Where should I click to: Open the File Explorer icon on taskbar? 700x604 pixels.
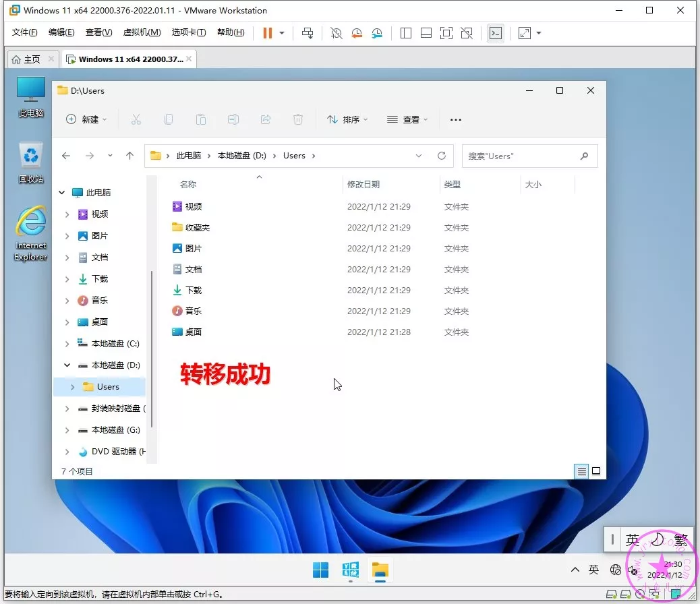click(380, 570)
